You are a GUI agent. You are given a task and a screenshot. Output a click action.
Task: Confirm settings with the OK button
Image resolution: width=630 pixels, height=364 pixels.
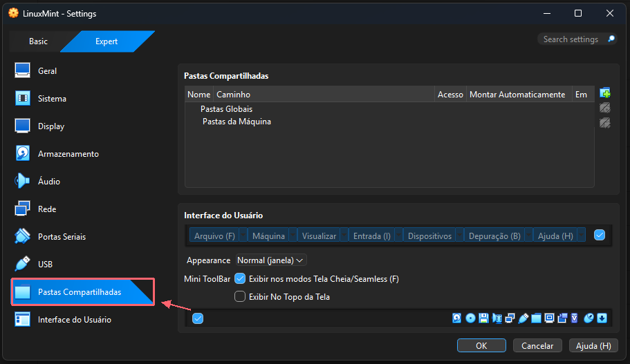[x=481, y=345]
